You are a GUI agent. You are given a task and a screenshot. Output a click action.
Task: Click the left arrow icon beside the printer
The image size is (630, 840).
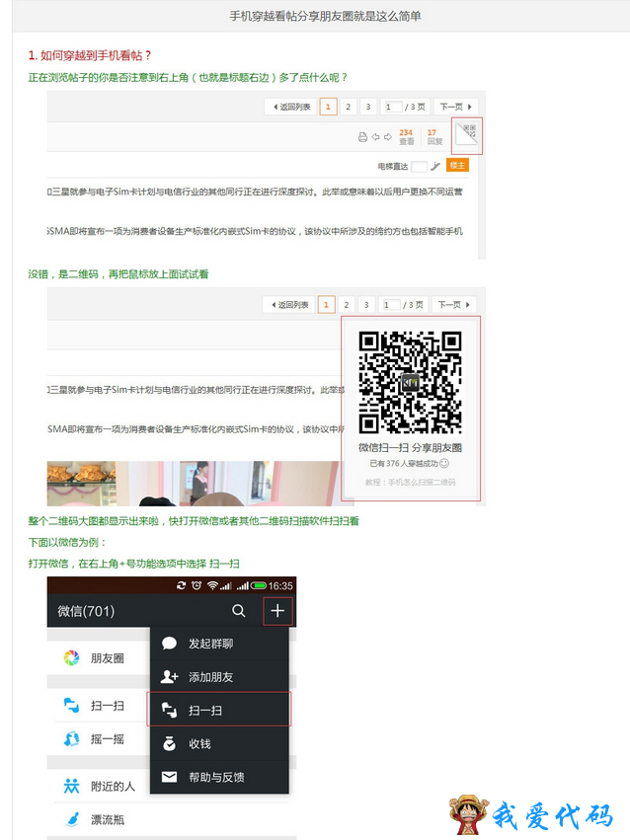[x=375, y=137]
